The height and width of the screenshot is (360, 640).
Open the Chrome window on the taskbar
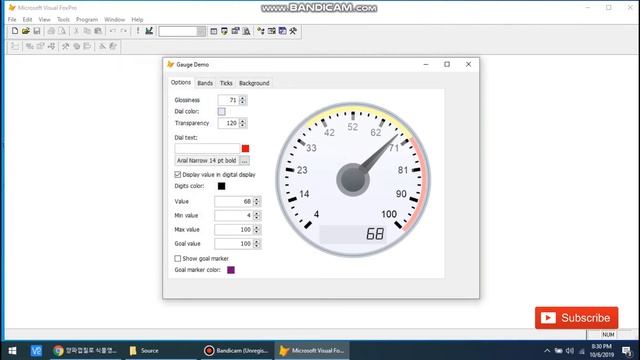point(86,351)
